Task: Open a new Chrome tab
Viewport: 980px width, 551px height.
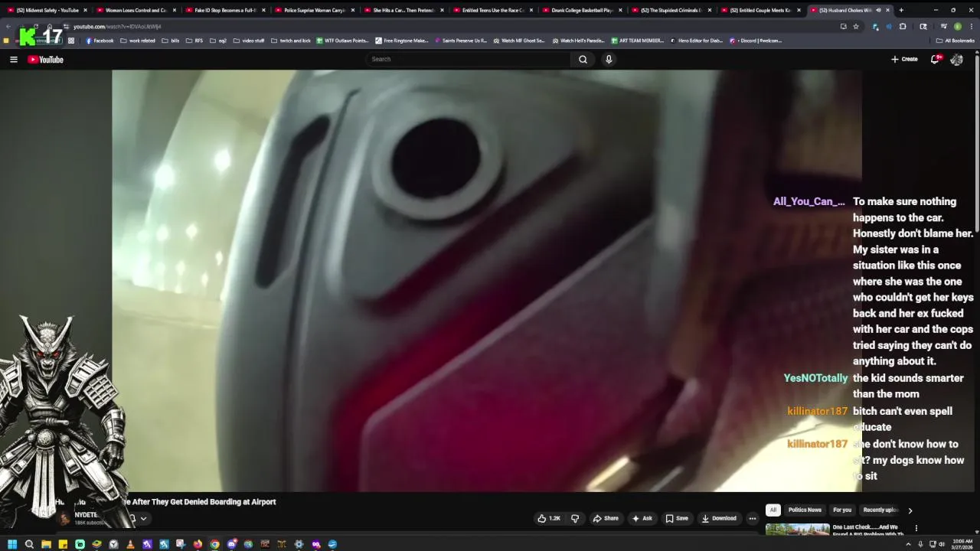Action: 901,10
